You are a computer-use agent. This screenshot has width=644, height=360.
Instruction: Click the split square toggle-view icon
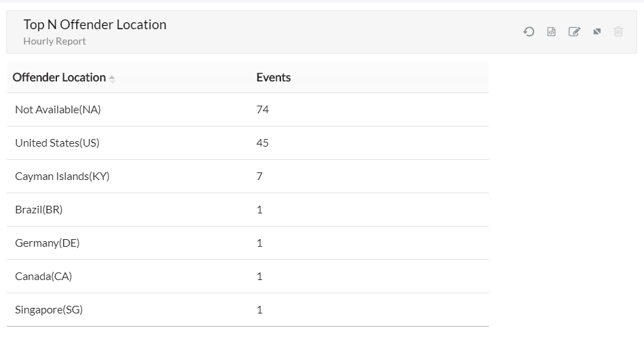pos(597,31)
